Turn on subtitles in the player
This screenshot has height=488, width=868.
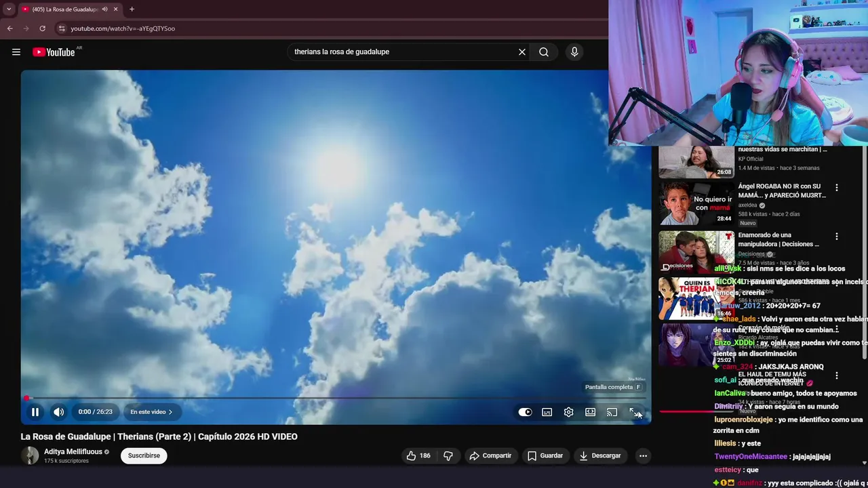coord(547,412)
